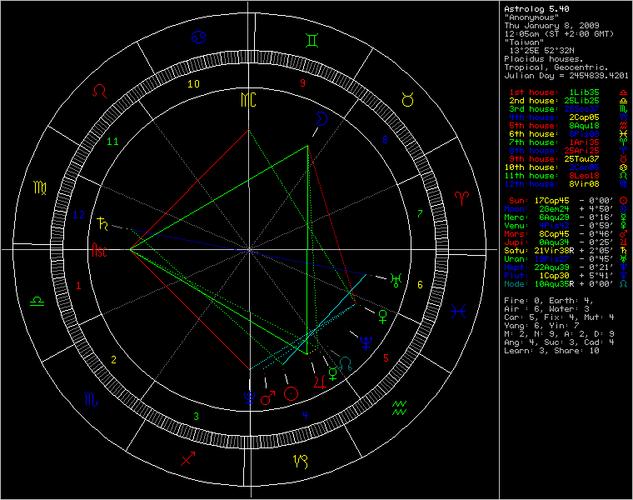Screen dimensions: 633x500
Task: Click the red Aries zodiac glyph
Action: pos(462,198)
